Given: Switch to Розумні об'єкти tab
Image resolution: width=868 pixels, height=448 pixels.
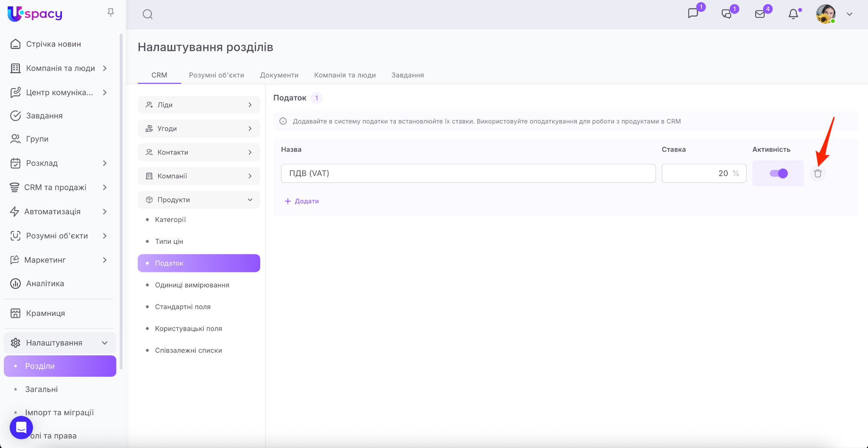Looking at the screenshot, I should pos(216,75).
